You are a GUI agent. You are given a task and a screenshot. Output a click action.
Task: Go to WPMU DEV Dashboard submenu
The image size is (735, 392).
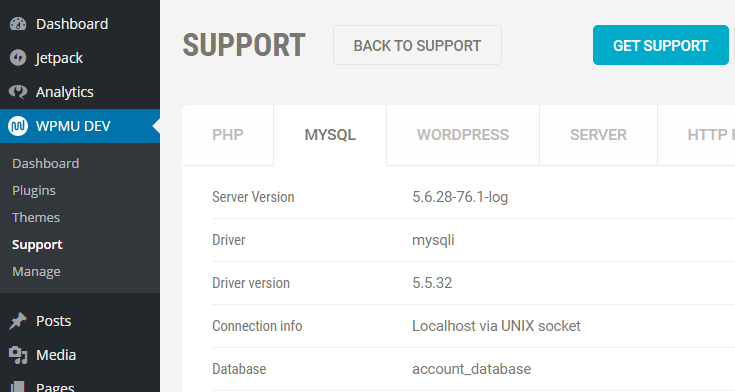tap(45, 163)
